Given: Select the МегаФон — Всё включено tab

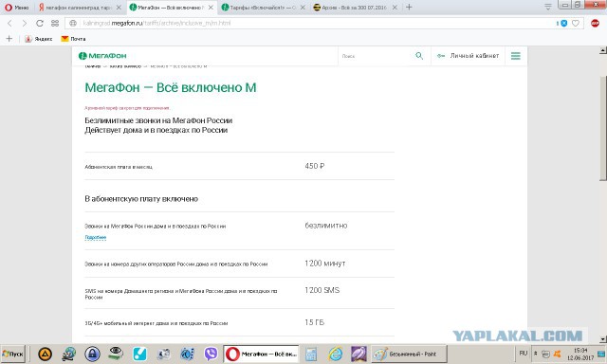Looking at the screenshot, I should click(171, 8).
